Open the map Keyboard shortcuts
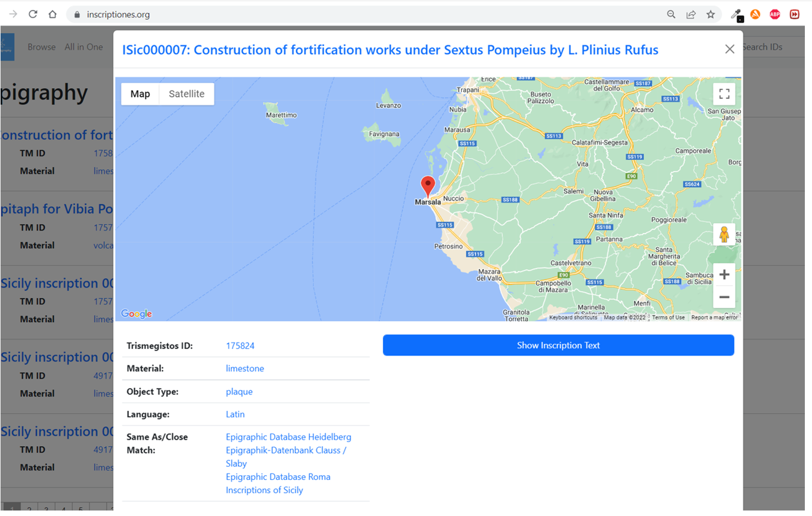This screenshot has height=516, width=812. click(573, 318)
